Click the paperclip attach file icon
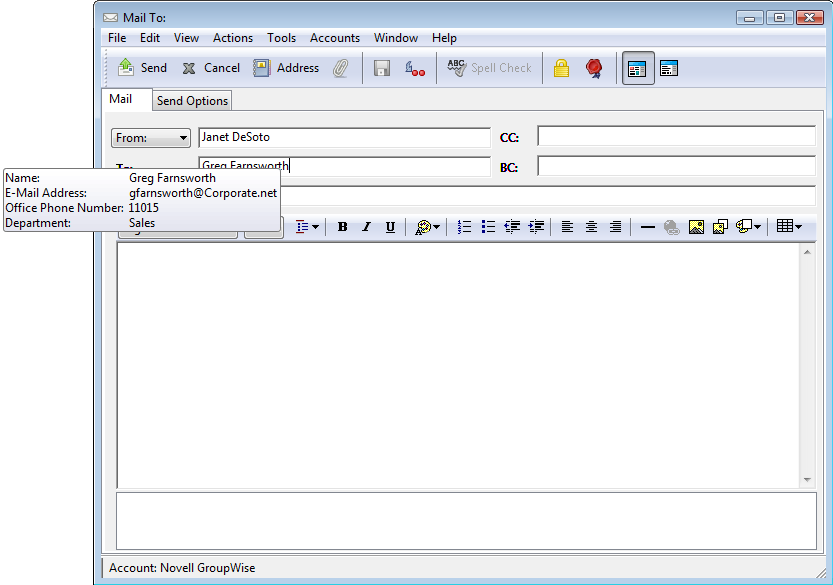The height and width of the screenshot is (585, 833). pyautogui.click(x=341, y=68)
